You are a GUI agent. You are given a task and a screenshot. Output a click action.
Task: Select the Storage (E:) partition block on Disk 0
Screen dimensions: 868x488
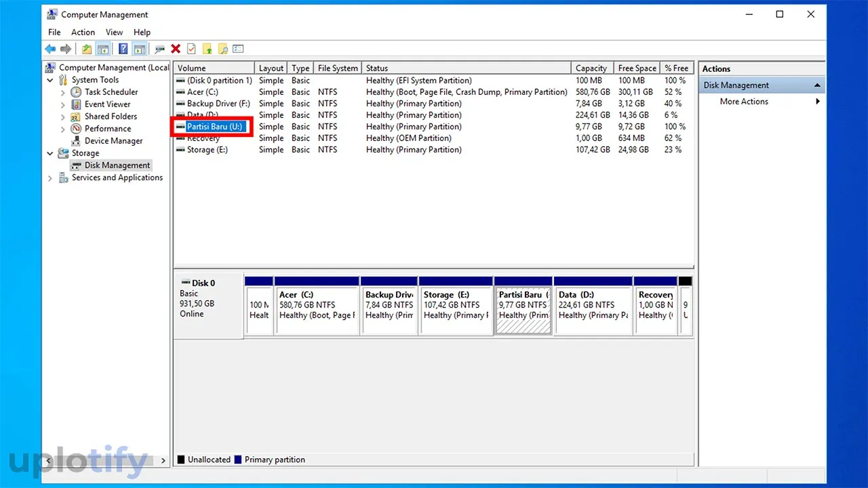[456, 305]
